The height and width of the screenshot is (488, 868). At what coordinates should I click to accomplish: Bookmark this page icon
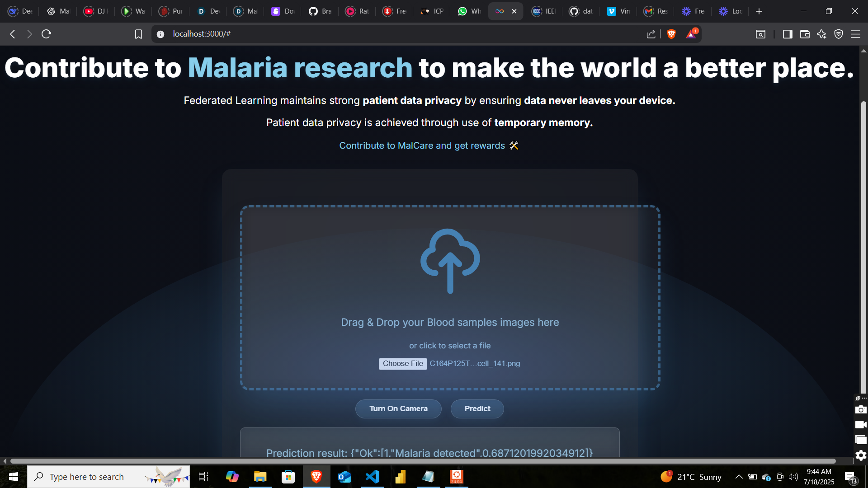[138, 34]
